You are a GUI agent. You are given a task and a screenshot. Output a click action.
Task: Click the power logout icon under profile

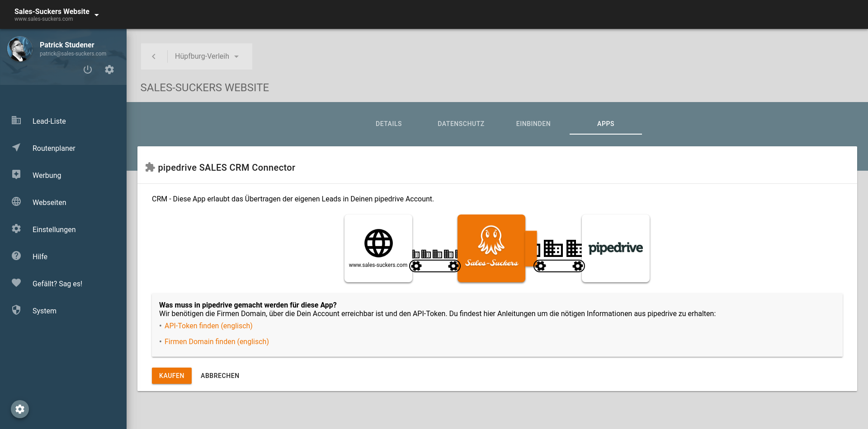[x=88, y=70]
